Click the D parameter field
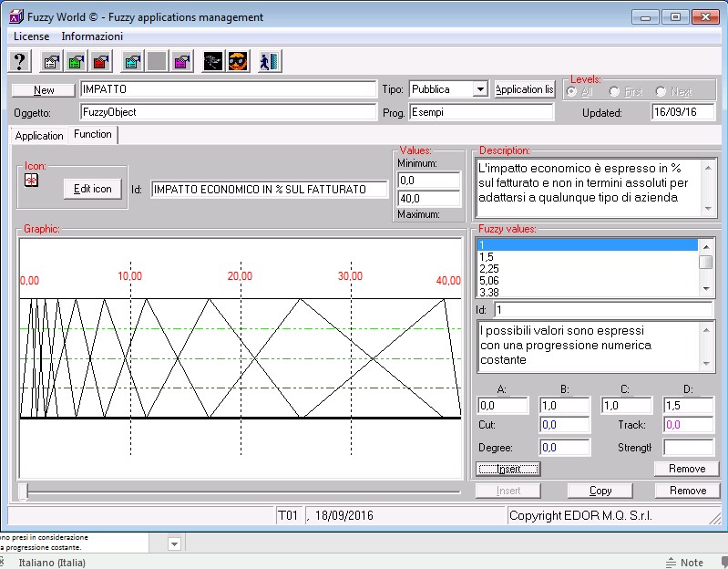 689,406
